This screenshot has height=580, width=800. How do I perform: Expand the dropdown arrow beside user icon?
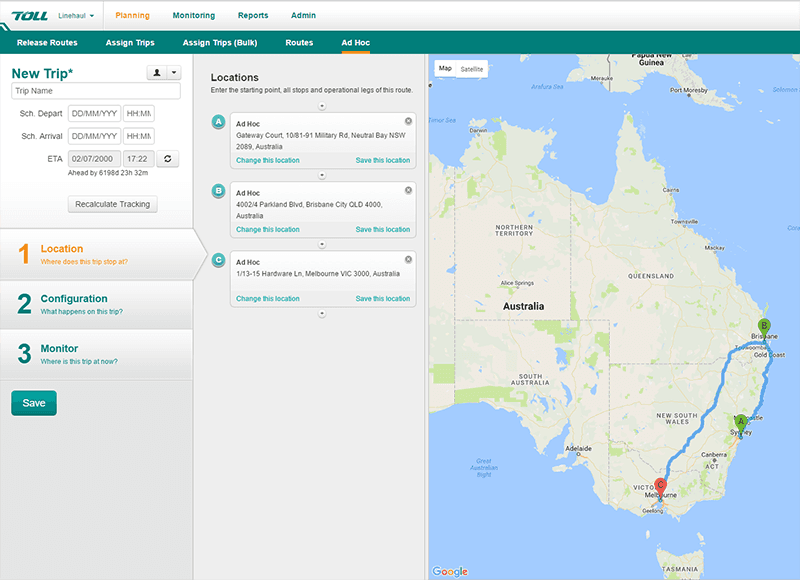click(x=174, y=73)
